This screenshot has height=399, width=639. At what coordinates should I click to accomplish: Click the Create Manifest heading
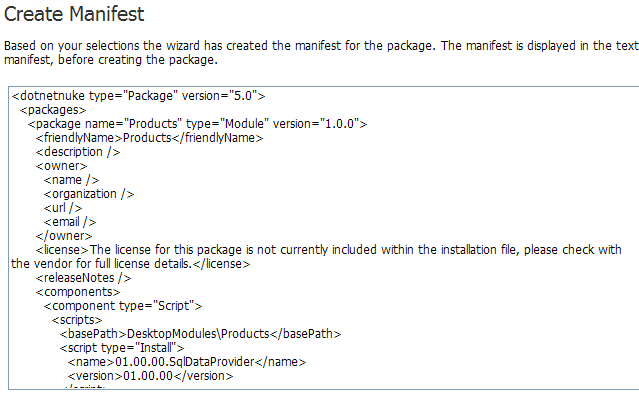[74, 14]
